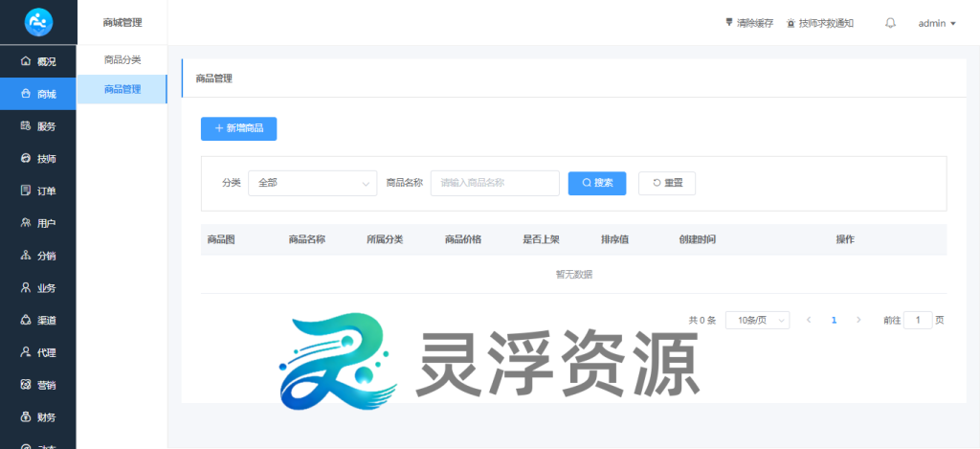
Task: Click the 排序值 column header
Action: (615, 239)
